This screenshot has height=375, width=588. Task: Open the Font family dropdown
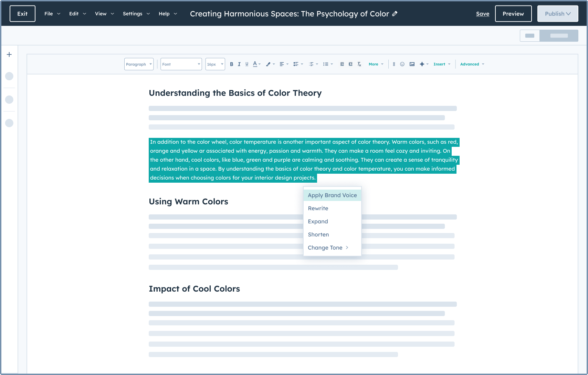tap(181, 64)
